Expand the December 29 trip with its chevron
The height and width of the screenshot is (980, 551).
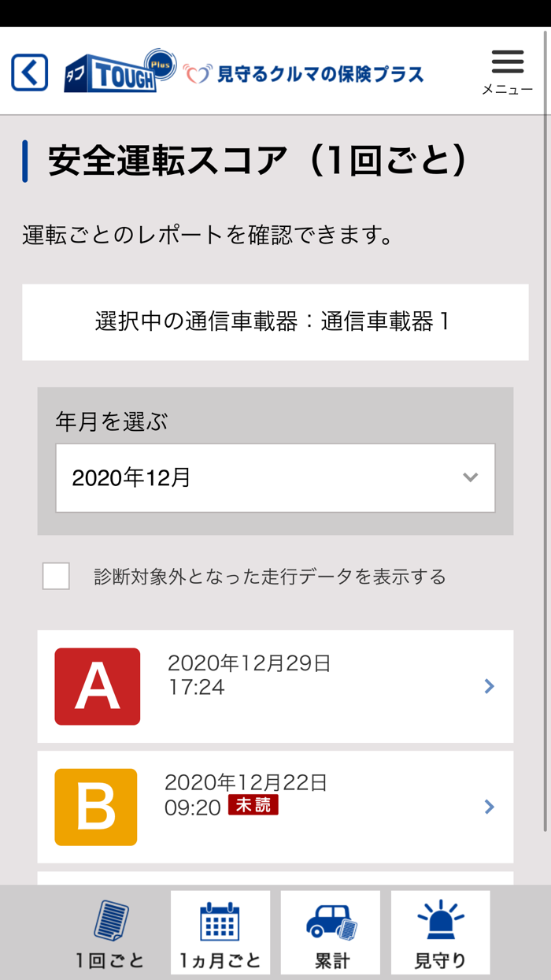(489, 685)
